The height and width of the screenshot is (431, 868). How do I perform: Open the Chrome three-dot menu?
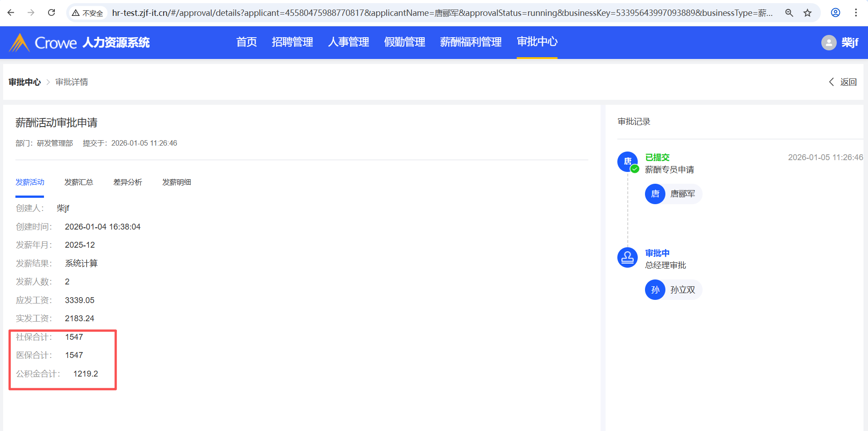[x=856, y=13]
